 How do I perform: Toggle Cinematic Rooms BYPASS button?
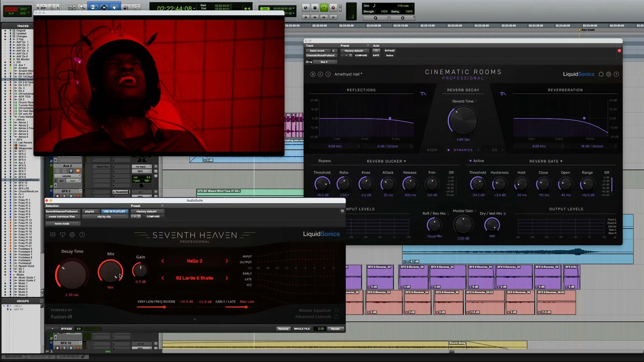tap(389, 51)
